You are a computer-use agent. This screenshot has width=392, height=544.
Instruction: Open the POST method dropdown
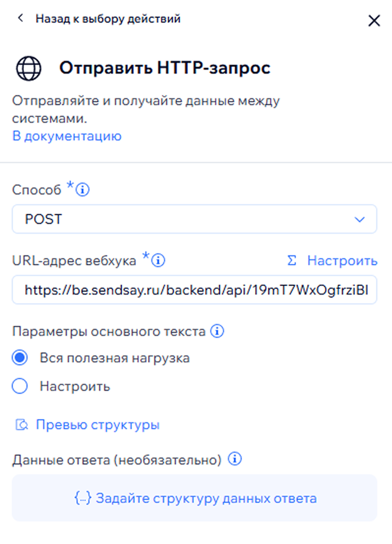(x=194, y=219)
